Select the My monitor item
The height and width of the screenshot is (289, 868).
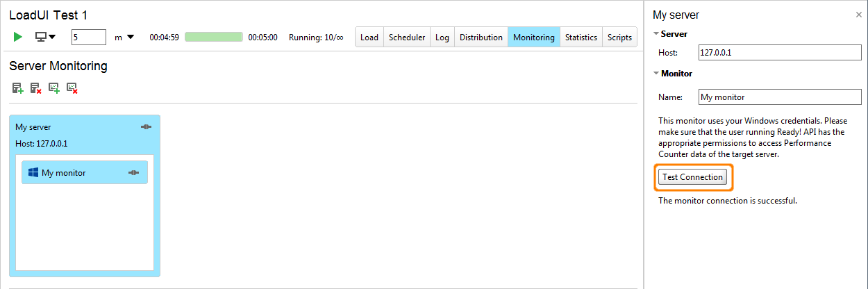coord(85,172)
